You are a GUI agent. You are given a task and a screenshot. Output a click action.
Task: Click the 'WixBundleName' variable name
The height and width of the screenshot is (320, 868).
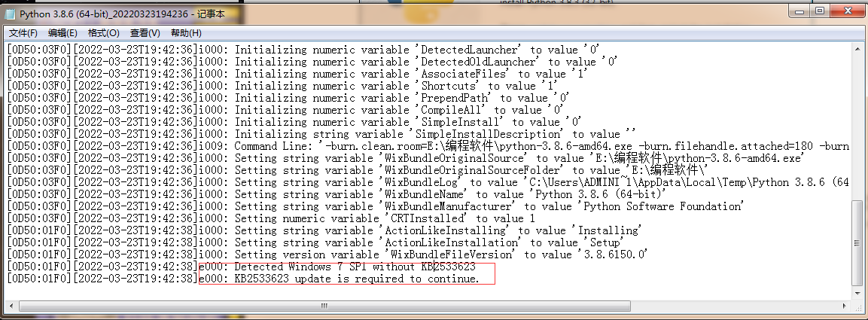(x=425, y=194)
